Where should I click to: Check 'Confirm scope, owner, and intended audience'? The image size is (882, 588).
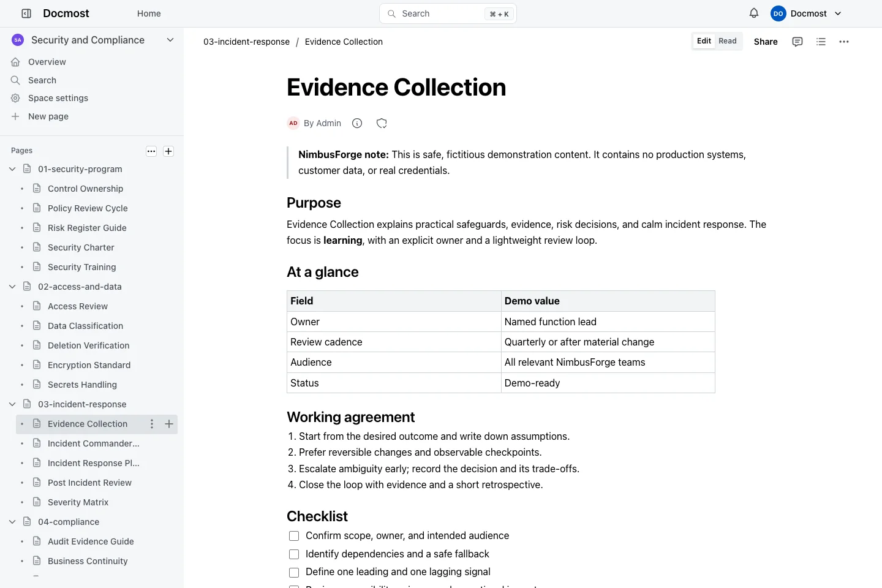click(294, 536)
